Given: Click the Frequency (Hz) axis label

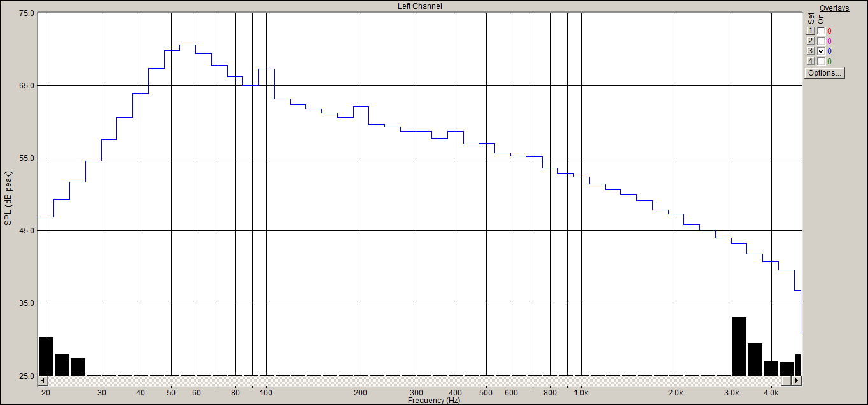Looking at the screenshot, I should point(433,401).
